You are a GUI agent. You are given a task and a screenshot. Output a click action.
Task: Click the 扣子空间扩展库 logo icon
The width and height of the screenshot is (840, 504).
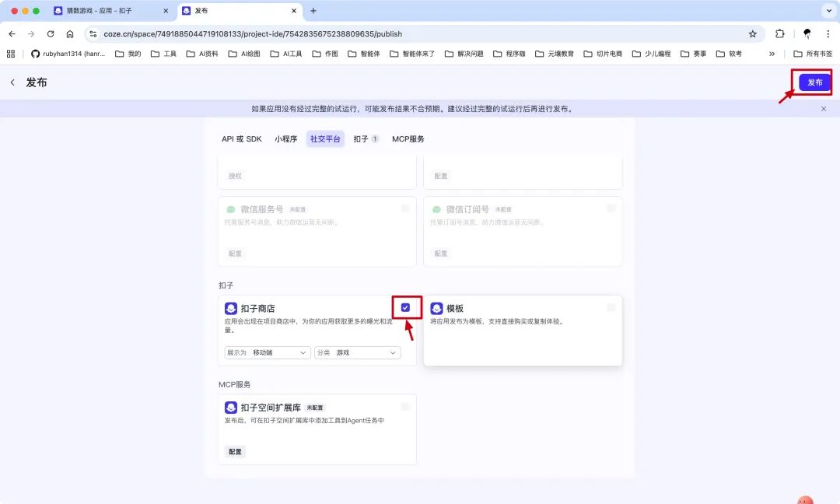click(231, 408)
